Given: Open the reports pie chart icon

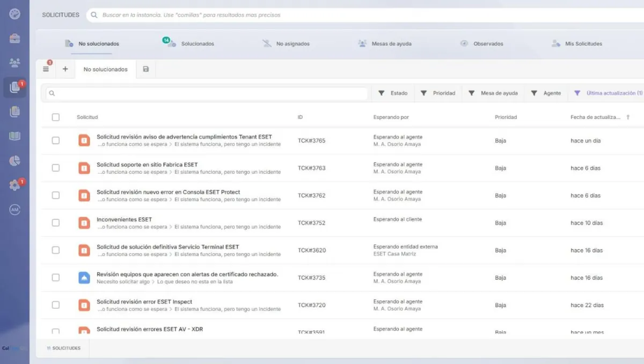Looking at the screenshot, I should [14, 161].
